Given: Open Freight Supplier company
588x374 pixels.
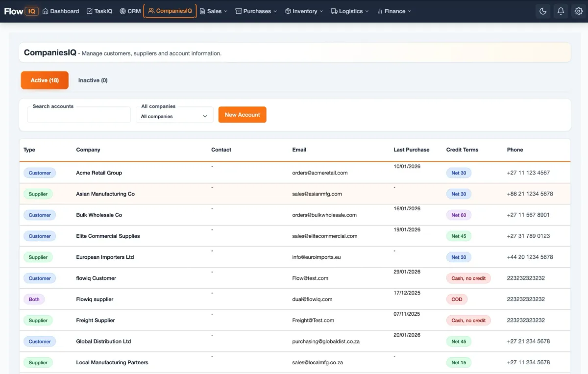Looking at the screenshot, I should coord(96,321).
